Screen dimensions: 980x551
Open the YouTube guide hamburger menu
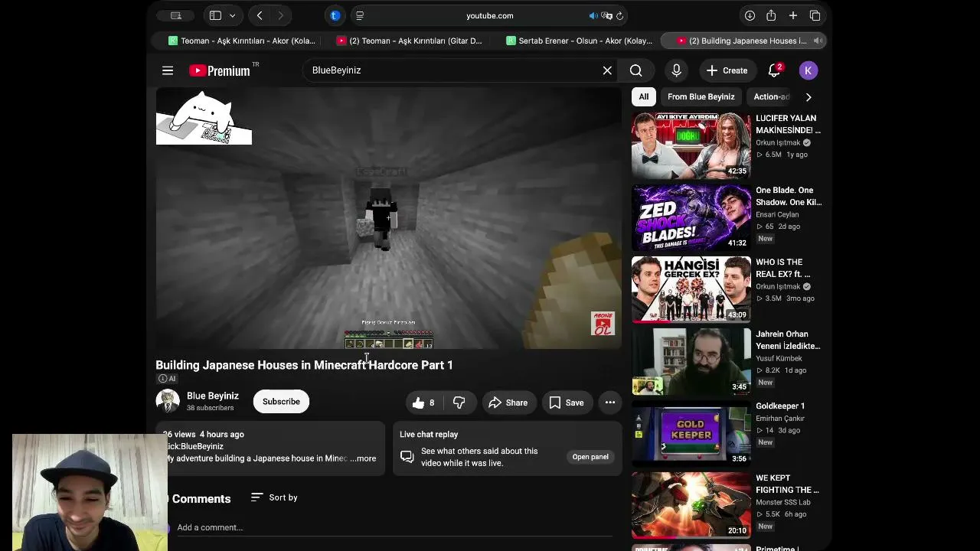click(168, 70)
